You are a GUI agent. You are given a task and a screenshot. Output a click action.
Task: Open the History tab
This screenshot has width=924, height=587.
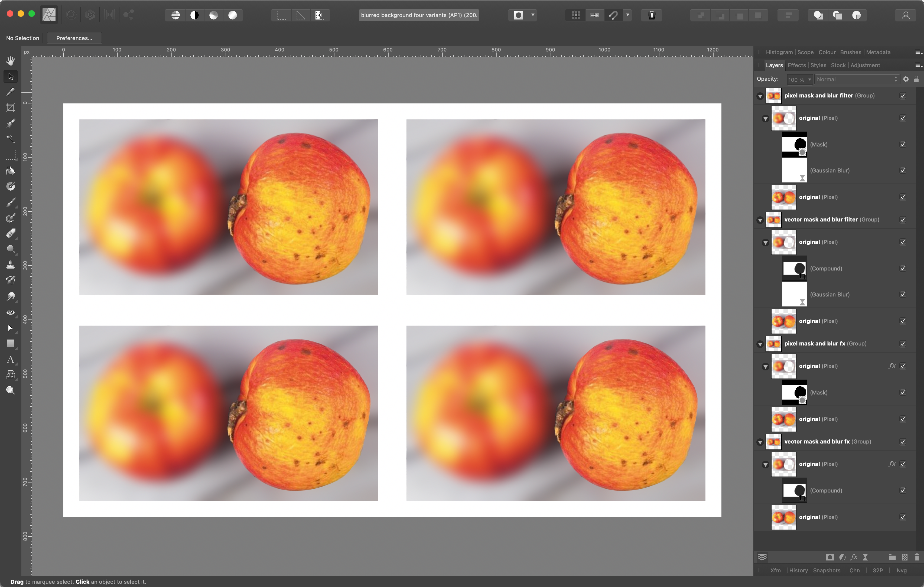798,570
